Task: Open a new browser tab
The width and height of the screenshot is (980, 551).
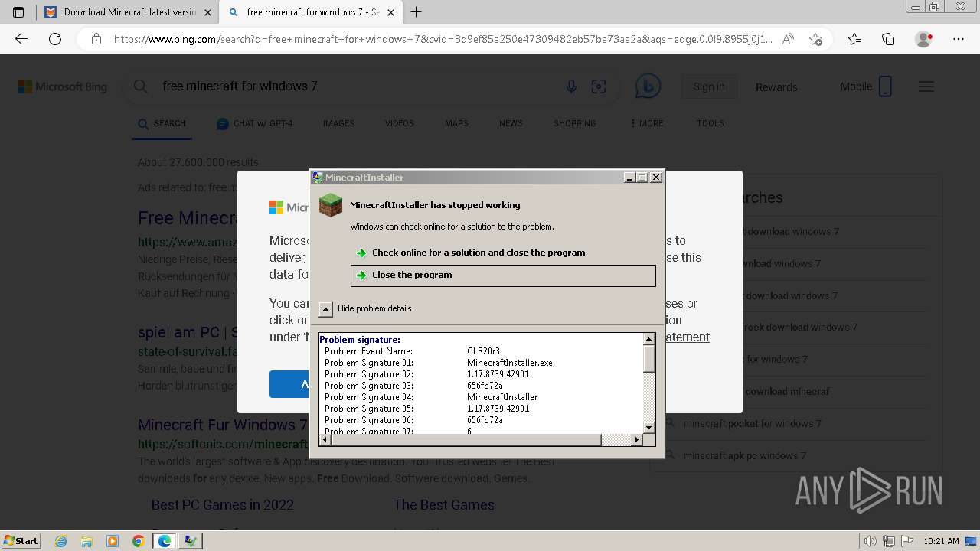Action: [x=416, y=12]
